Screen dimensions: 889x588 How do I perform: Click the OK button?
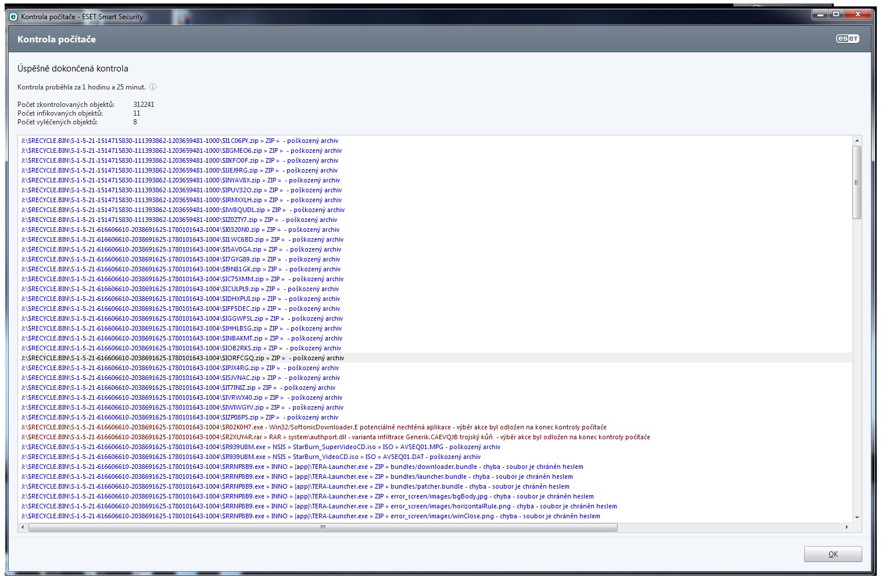[x=833, y=554]
